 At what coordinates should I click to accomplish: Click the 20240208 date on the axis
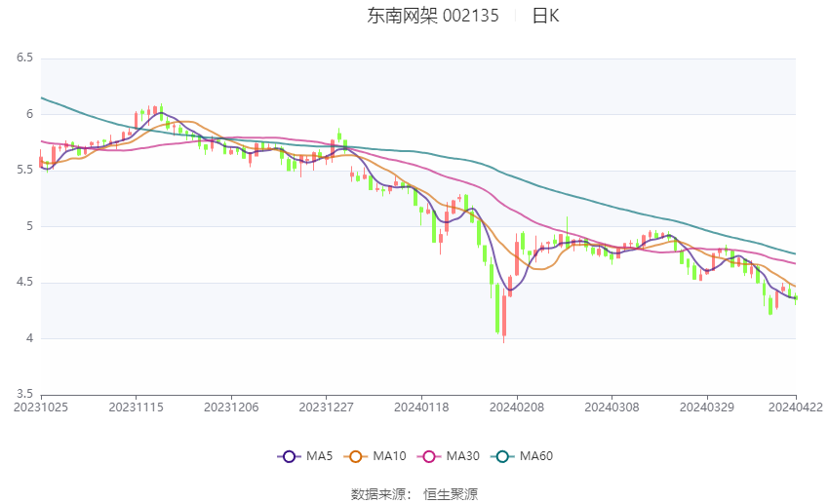[517, 407]
